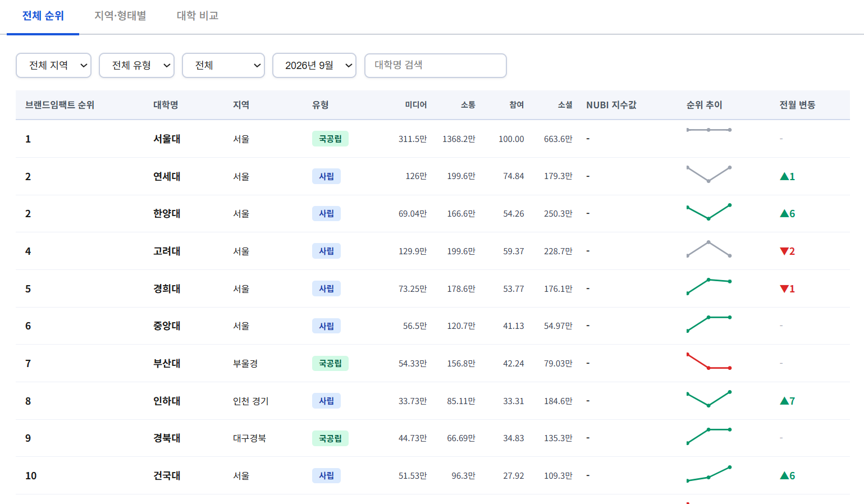Screen dimensions: 864x504
Task: Click the 국공립 badge for 부산대
Action: click(x=330, y=363)
